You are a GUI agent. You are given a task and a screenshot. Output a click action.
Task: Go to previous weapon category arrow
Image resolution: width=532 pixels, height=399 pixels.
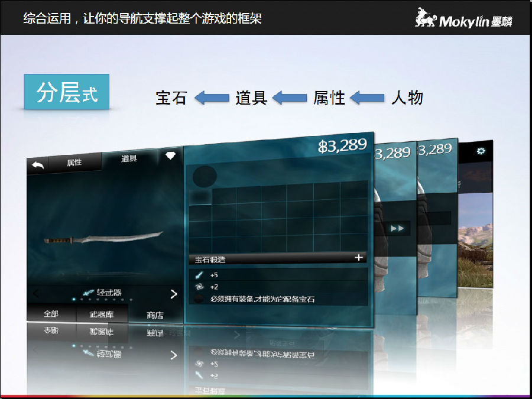[x=35, y=293]
